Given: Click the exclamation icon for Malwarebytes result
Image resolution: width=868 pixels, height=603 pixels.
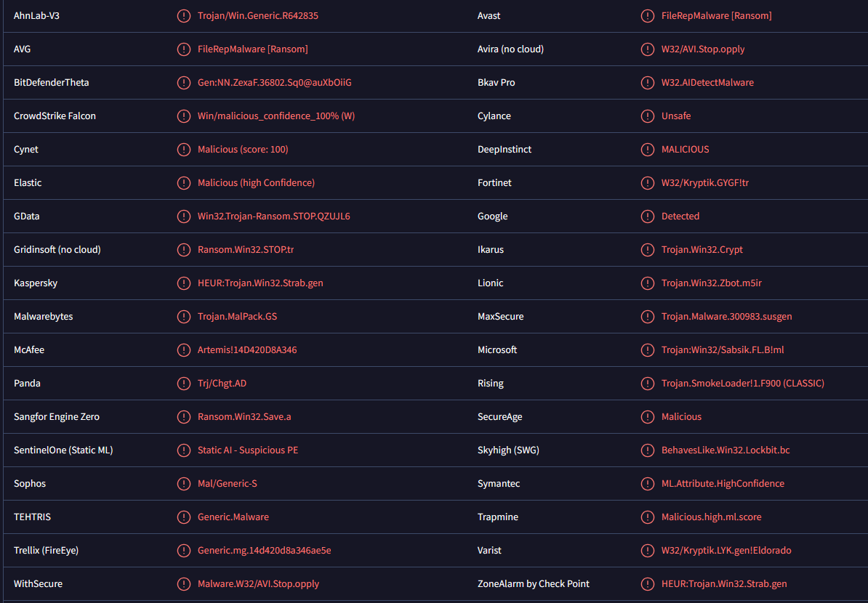Looking at the screenshot, I should point(184,317).
